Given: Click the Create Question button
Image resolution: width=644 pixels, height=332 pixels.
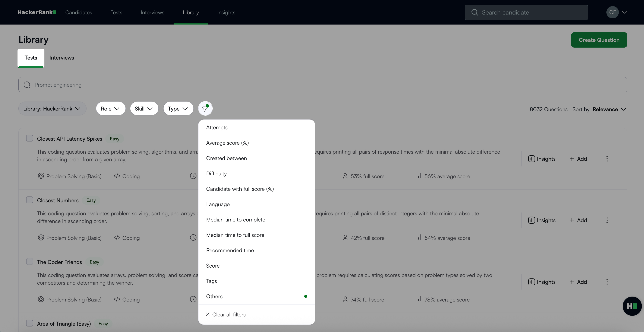Looking at the screenshot, I should [599, 40].
